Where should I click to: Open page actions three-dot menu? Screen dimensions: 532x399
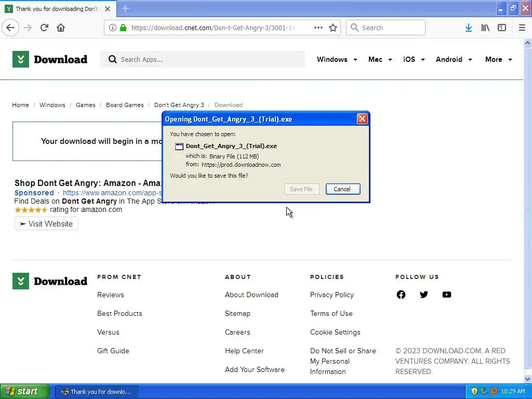coord(318,28)
